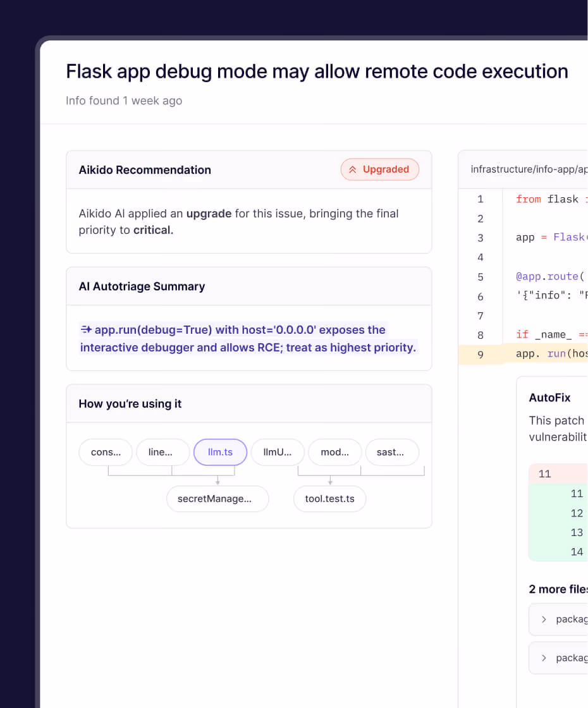This screenshot has width=588, height=708.
Task: Click the Upgraded badge double-chevron icon
Action: pos(353,169)
